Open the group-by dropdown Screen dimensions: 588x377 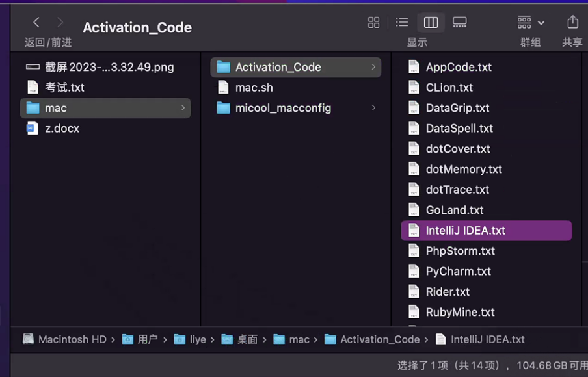pos(531,23)
